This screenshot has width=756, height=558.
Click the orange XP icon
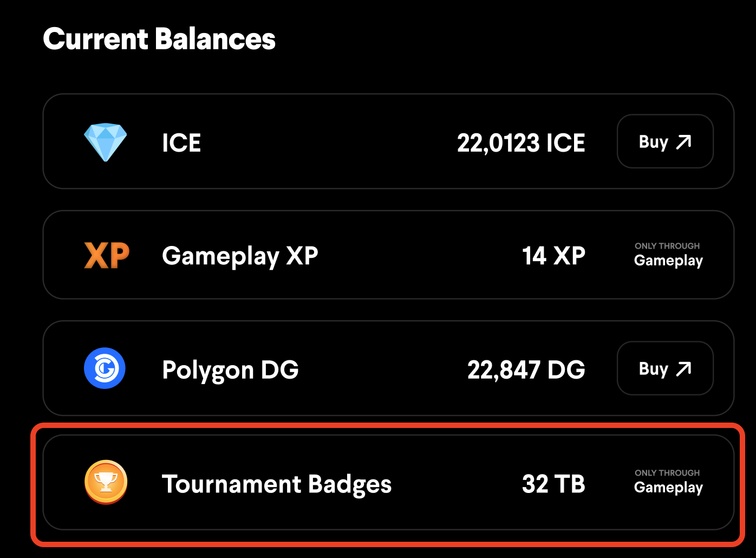tap(107, 256)
